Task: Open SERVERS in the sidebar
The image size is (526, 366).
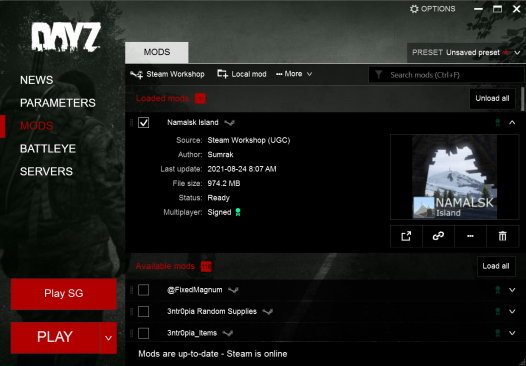Action: [46, 171]
